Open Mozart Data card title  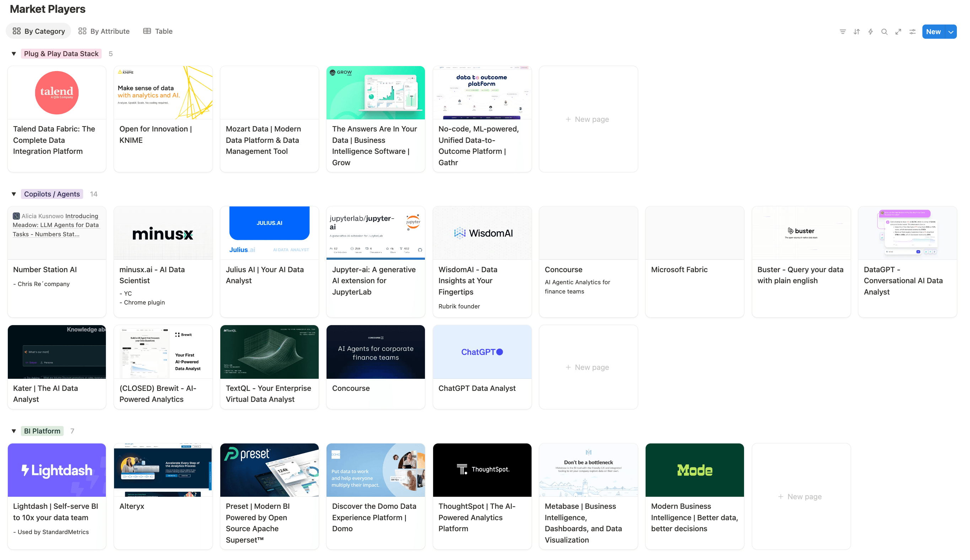(263, 140)
